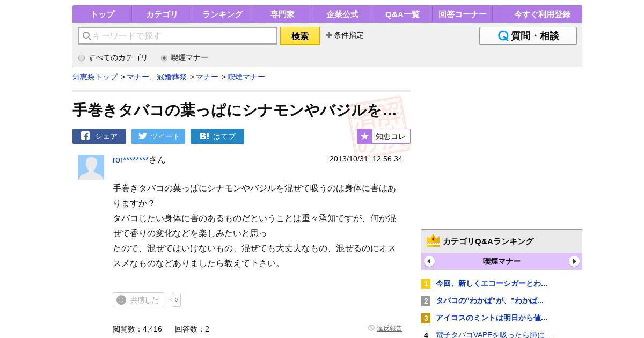644x338 pixels.
Task: Click next arrow in category ranking
Action: (574, 261)
